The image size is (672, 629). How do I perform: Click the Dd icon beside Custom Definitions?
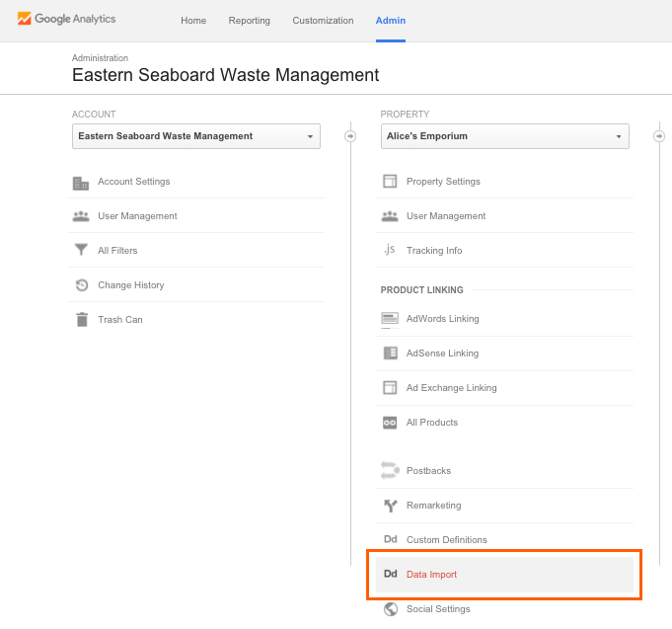pos(391,539)
